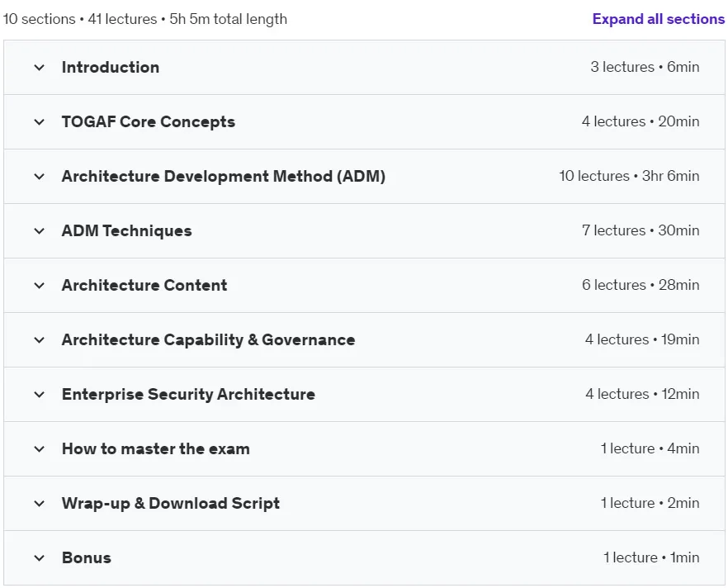Expand the Wrap-up & Download Script chevron
The height and width of the screenshot is (588, 728).
40,504
